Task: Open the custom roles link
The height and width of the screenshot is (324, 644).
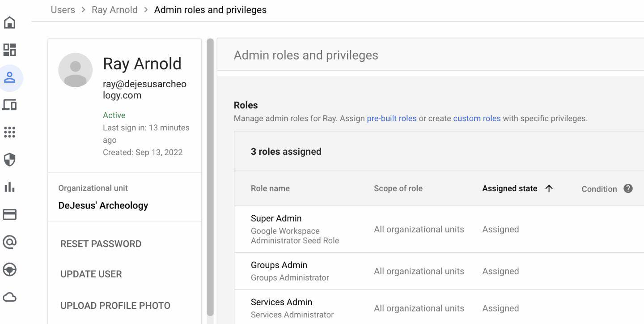Action: point(477,119)
